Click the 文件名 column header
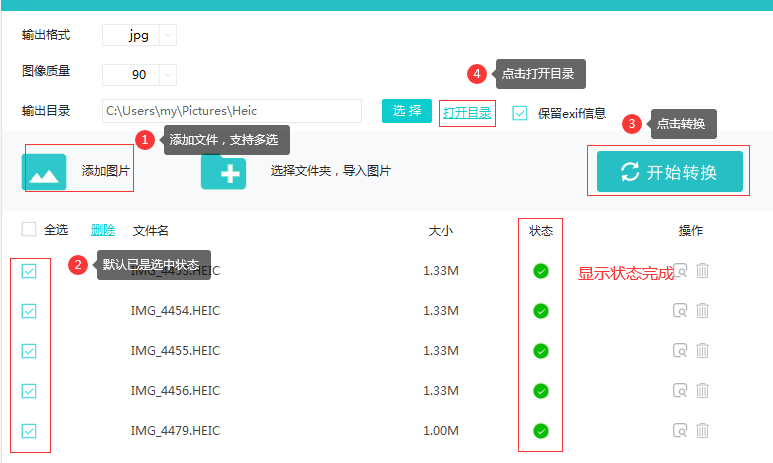The height and width of the screenshot is (463, 773). tap(151, 230)
